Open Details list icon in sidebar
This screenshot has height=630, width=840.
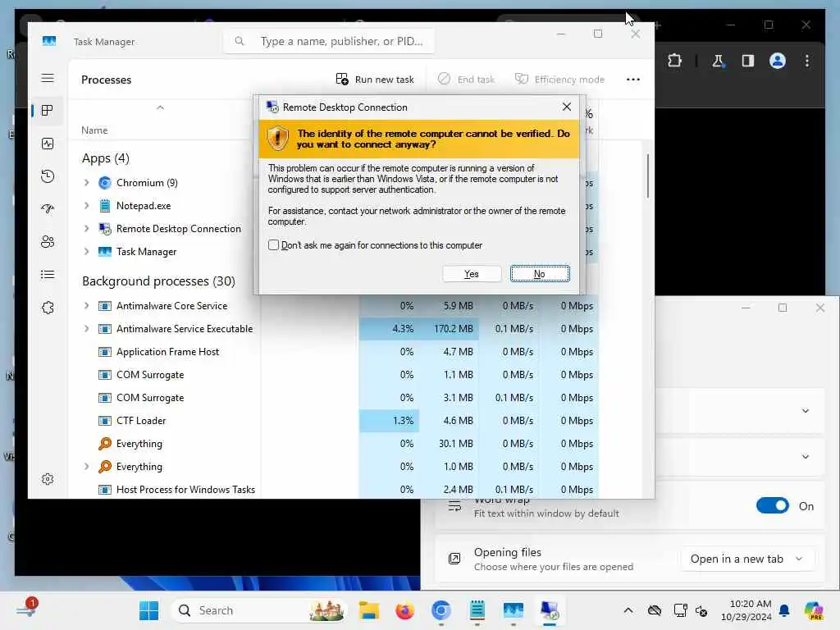coord(48,275)
